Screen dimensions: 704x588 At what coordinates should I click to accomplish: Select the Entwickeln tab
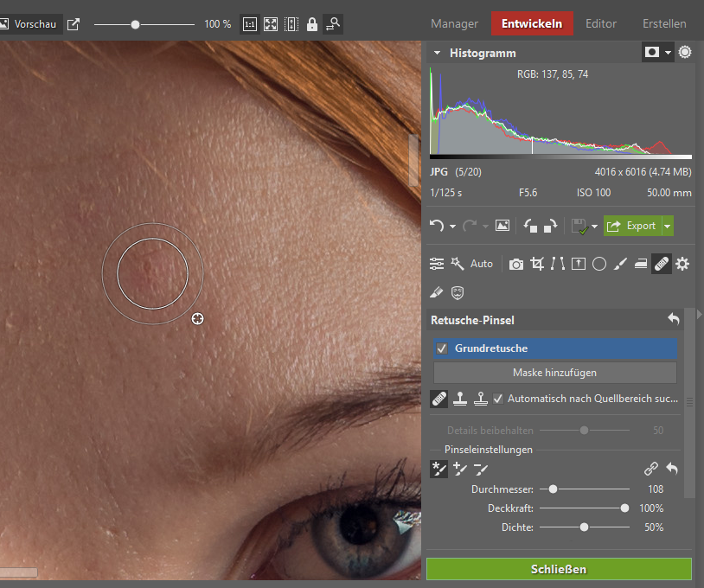tap(532, 24)
